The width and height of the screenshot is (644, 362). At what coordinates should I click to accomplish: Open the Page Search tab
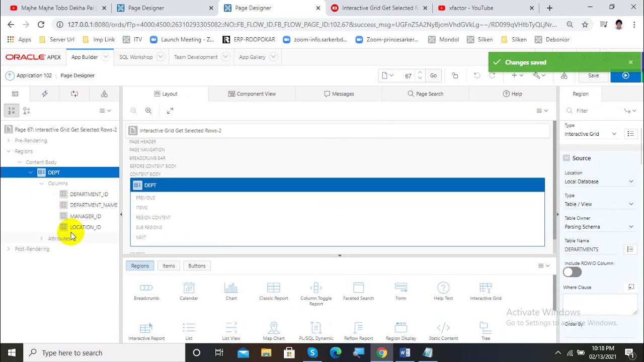[426, 94]
